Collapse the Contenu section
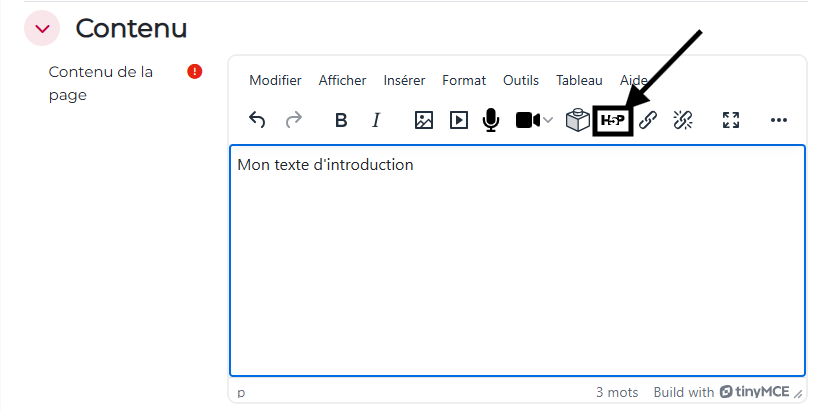The image size is (826, 410). [x=42, y=29]
